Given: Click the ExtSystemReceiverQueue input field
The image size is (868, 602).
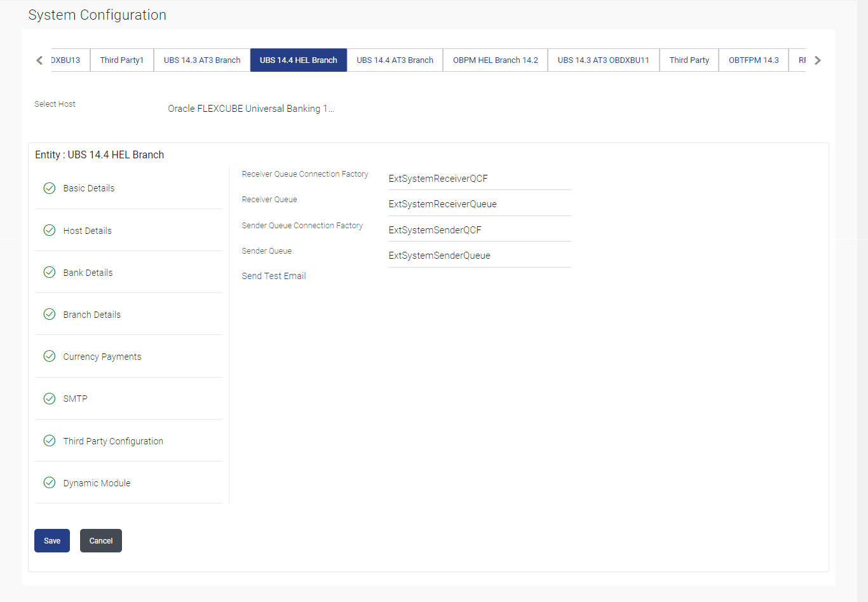Looking at the screenshot, I should pos(480,204).
